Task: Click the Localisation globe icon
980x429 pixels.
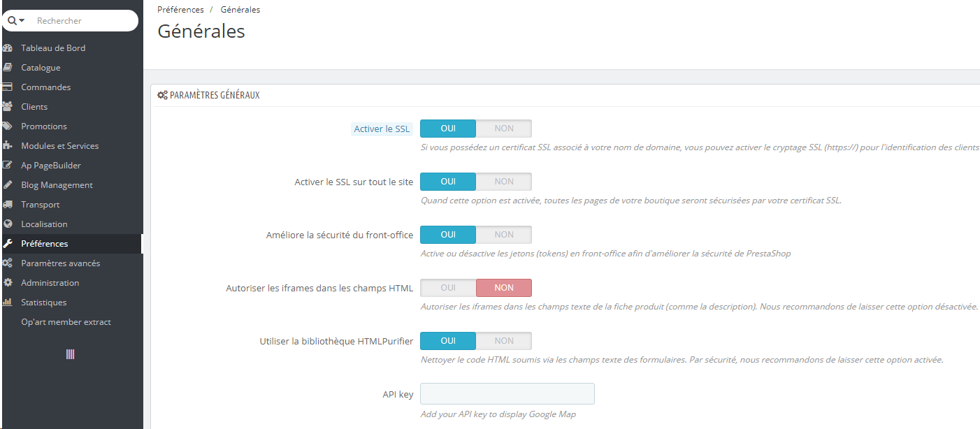Action: pyautogui.click(x=8, y=224)
